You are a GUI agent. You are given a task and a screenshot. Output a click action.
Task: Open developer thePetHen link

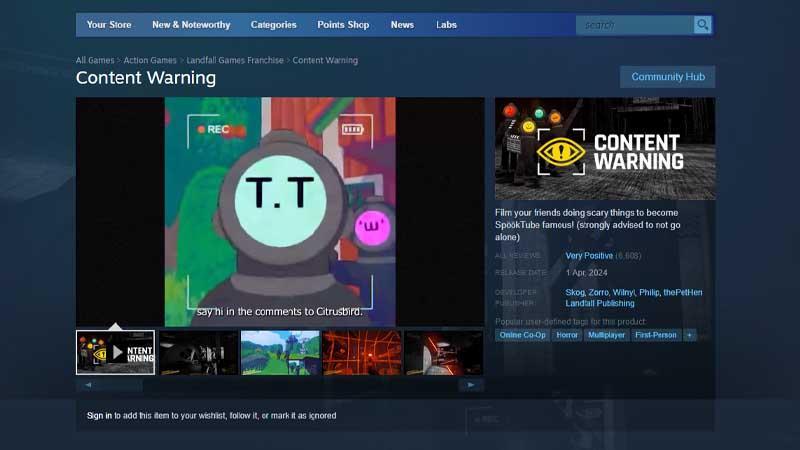coord(683,292)
